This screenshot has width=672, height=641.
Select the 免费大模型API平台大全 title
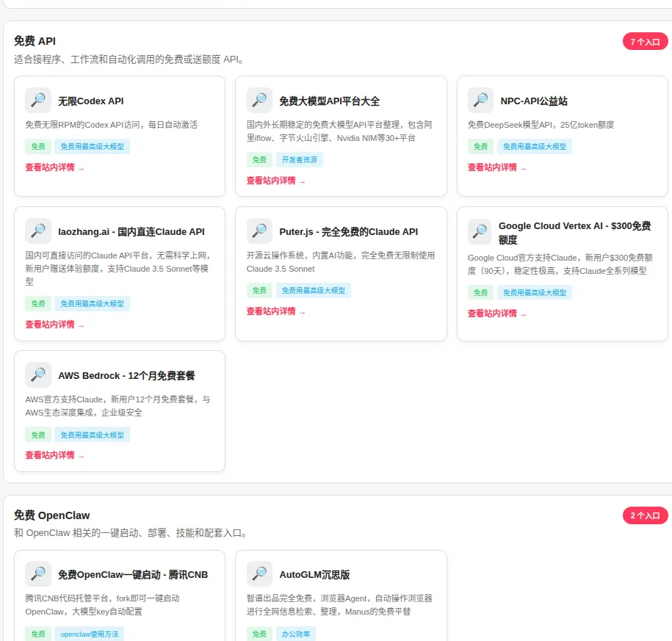tap(330, 101)
